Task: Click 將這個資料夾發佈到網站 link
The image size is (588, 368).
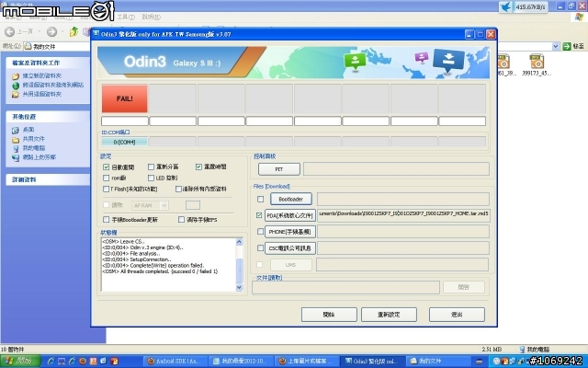Action: [x=53, y=85]
